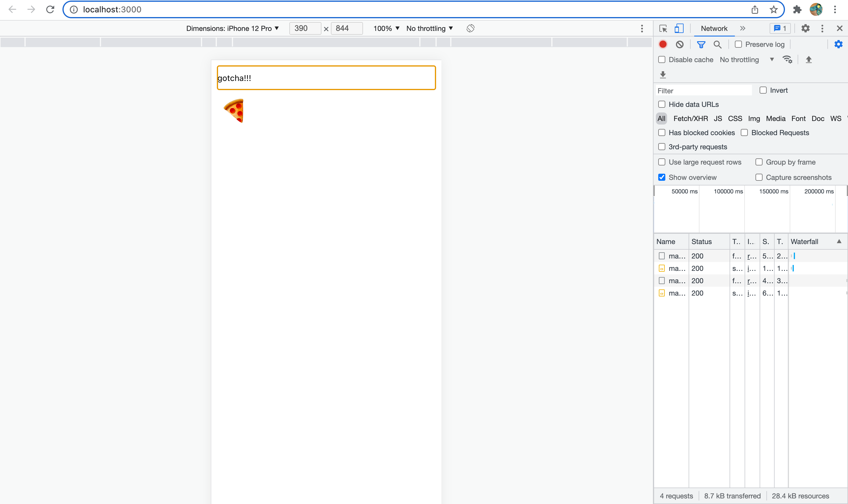Open network search magnifier
848x504 pixels.
[717, 44]
